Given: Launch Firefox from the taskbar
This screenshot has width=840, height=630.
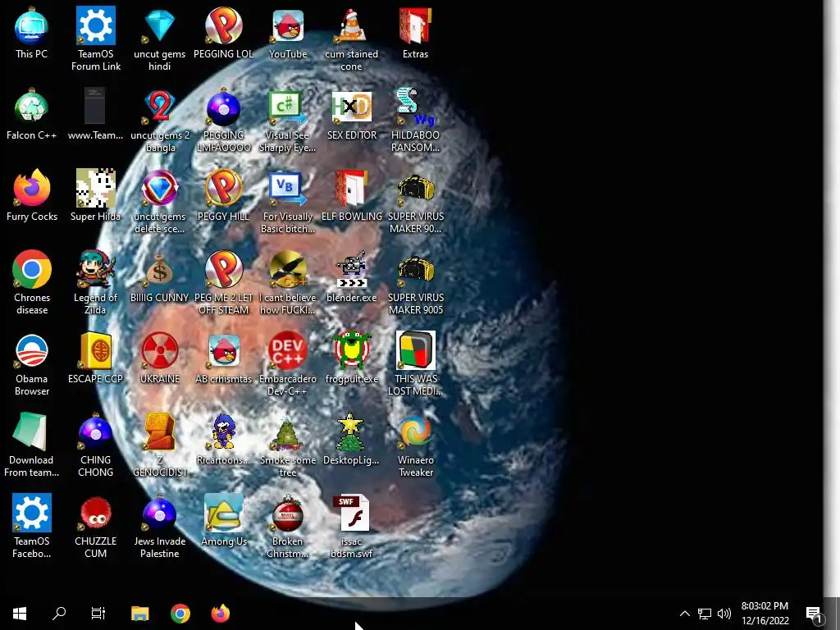Looking at the screenshot, I should 221,614.
